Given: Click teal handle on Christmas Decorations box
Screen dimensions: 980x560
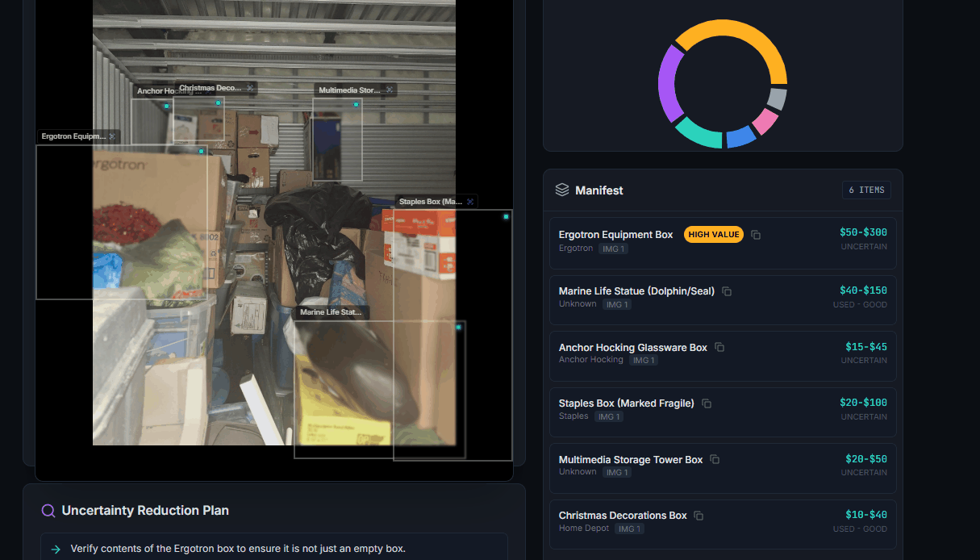Looking at the screenshot, I should [x=218, y=102].
